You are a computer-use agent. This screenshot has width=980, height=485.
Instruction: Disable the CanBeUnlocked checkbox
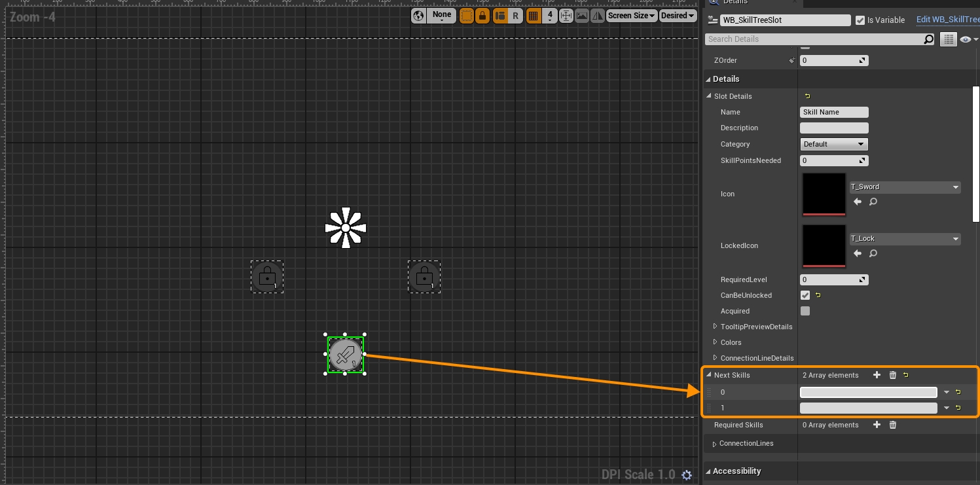pos(805,295)
